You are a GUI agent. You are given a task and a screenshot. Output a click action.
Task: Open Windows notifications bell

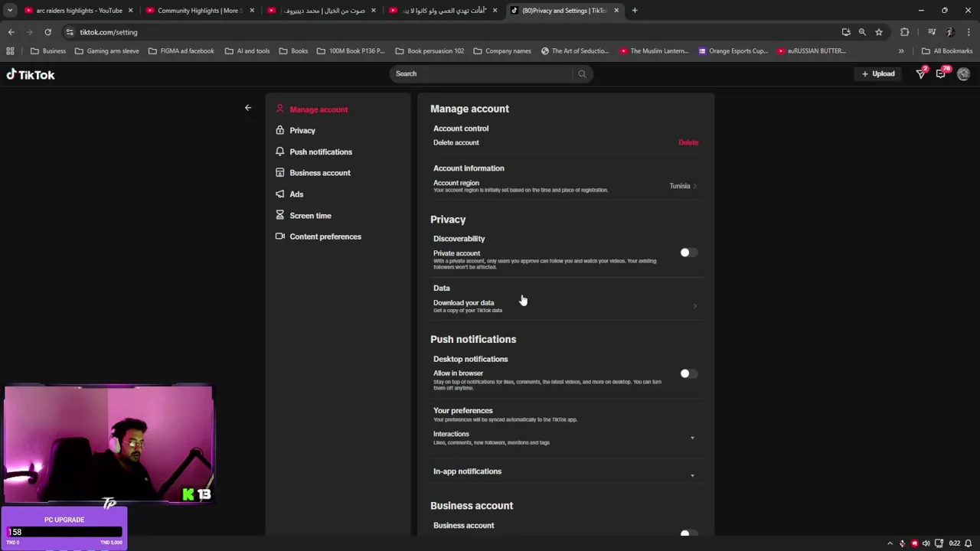pos(968,543)
